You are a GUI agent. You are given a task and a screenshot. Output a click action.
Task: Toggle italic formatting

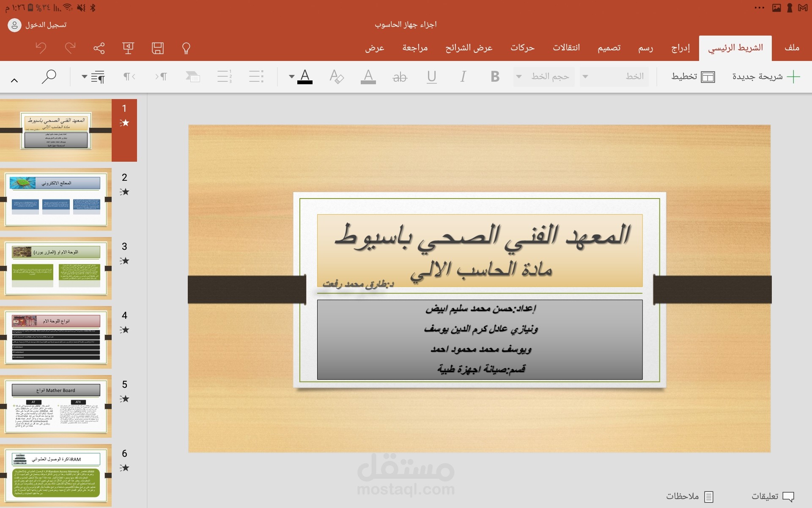pos(463,77)
